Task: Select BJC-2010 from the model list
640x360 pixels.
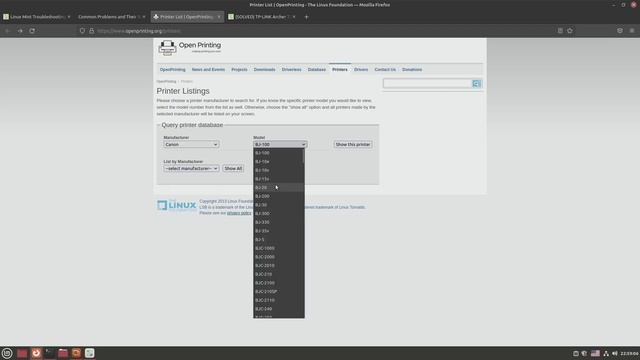Action: click(278, 266)
